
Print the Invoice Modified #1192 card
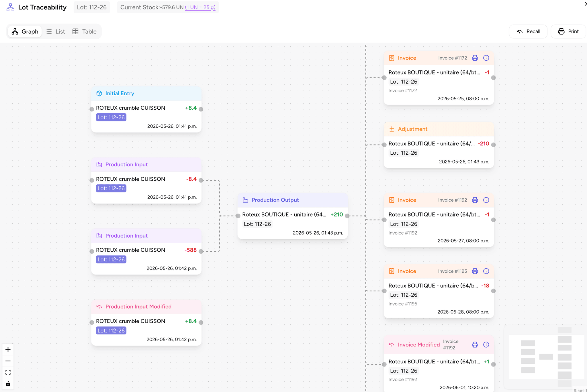tap(475, 345)
